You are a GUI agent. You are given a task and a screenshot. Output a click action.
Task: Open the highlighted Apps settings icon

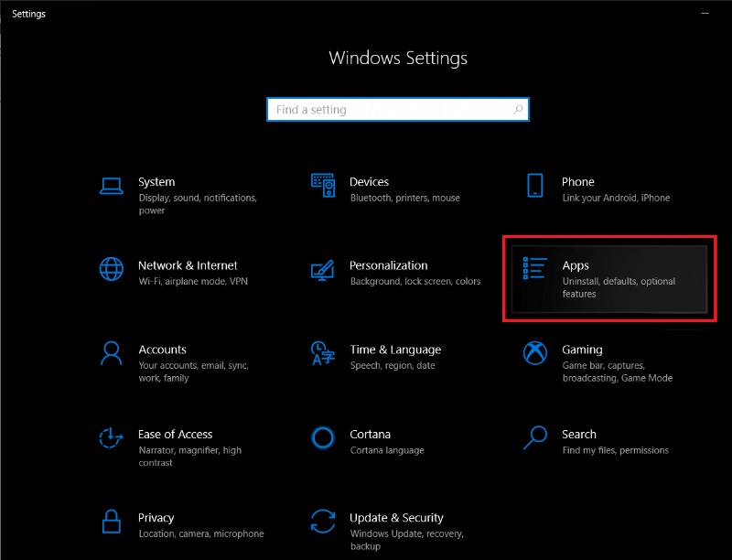(534, 269)
